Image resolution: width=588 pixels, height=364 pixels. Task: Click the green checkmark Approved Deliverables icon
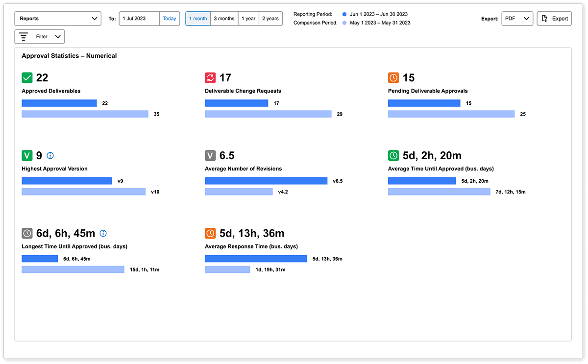[x=27, y=78]
